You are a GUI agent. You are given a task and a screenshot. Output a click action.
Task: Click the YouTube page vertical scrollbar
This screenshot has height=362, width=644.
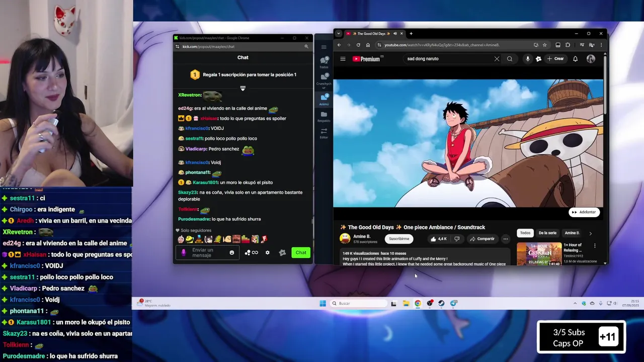click(x=605, y=85)
